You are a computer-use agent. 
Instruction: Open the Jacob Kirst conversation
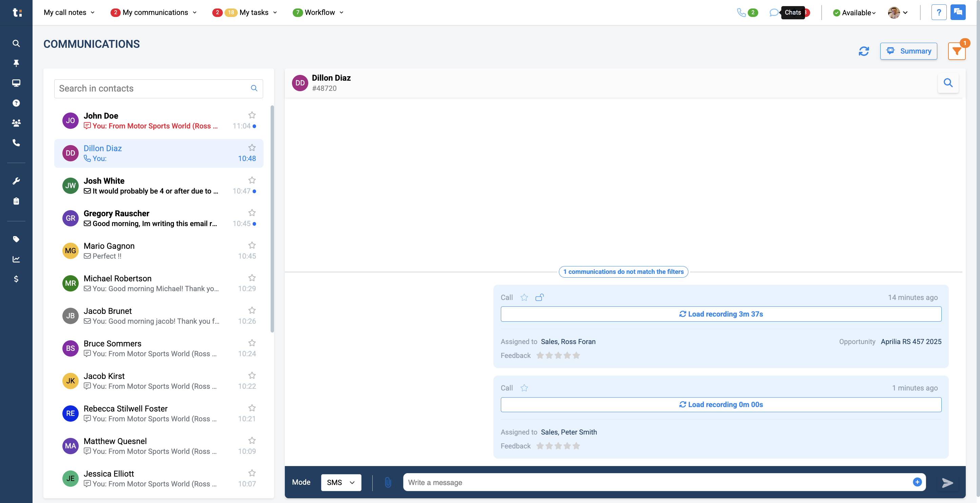[x=159, y=381]
